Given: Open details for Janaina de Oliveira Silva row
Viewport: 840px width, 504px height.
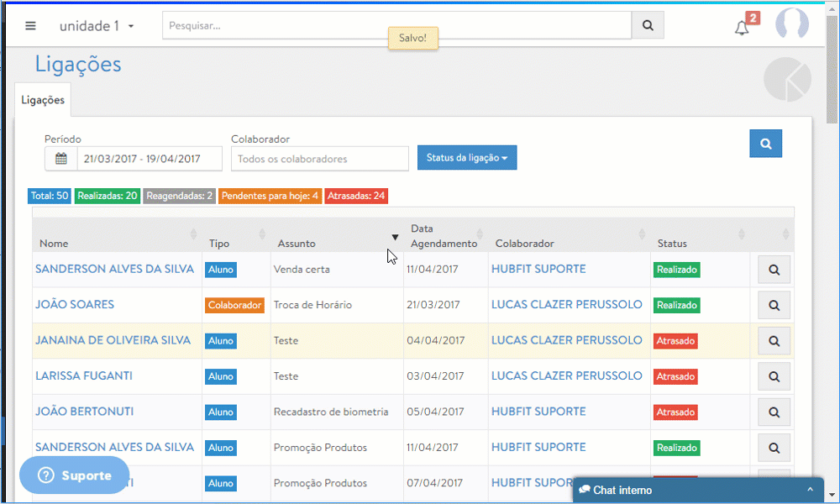Looking at the screenshot, I should tap(774, 341).
